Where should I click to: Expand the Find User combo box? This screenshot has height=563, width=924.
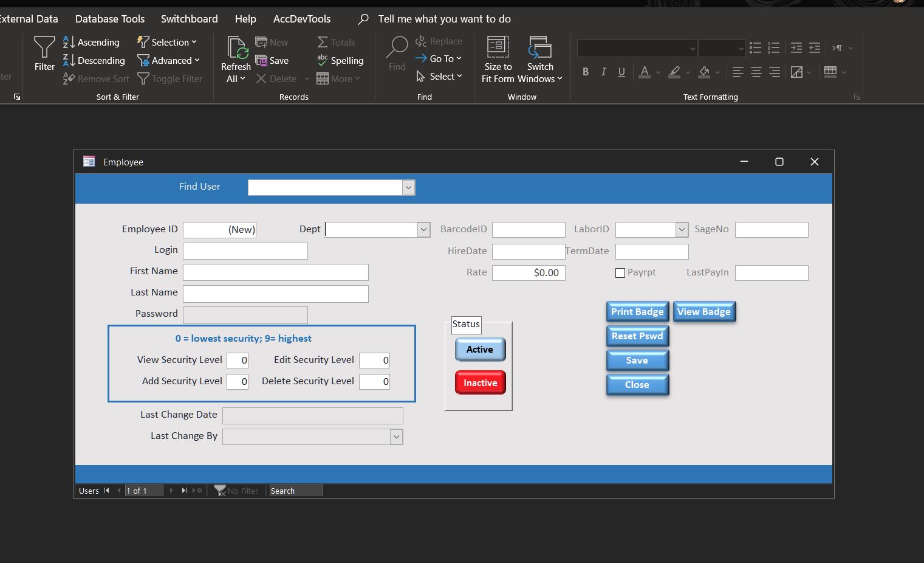(x=408, y=188)
